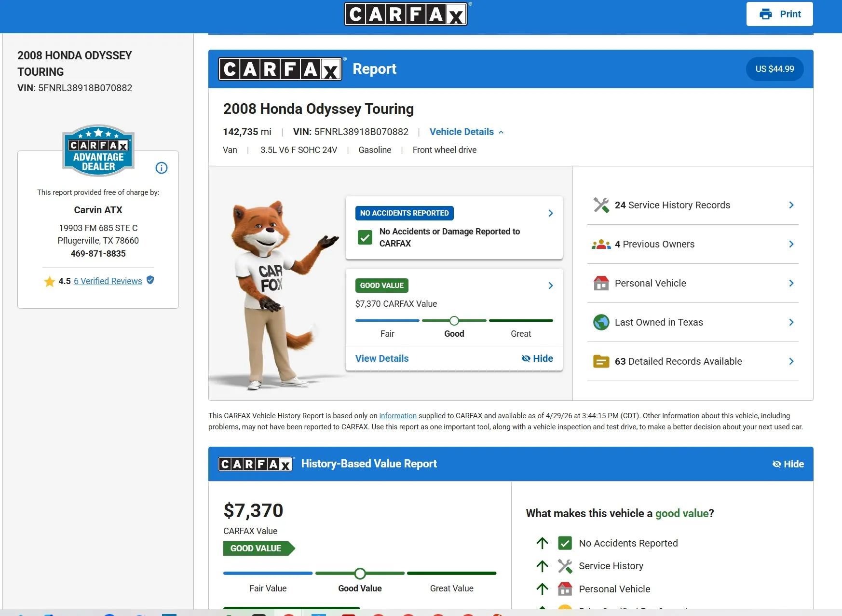Open the Personal Vehicle row chevron
The height and width of the screenshot is (616, 842).
pos(791,283)
